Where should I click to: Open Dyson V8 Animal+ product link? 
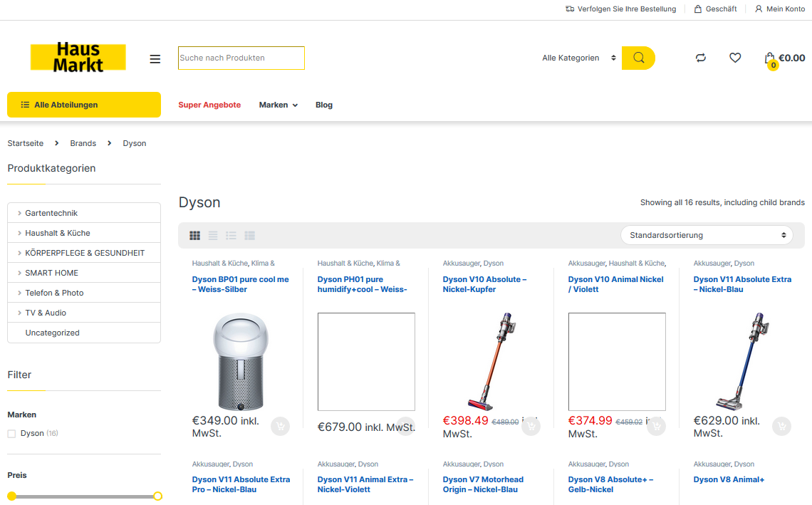pos(729,479)
